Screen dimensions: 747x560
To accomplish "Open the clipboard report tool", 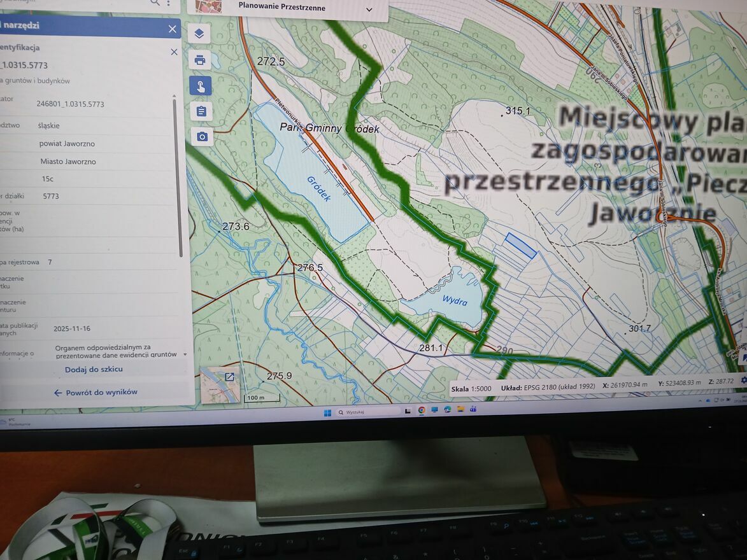I will tap(201, 111).
